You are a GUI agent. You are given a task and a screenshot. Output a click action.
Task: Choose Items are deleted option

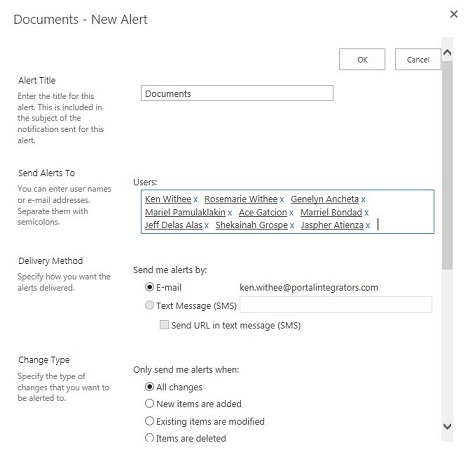coord(149,438)
